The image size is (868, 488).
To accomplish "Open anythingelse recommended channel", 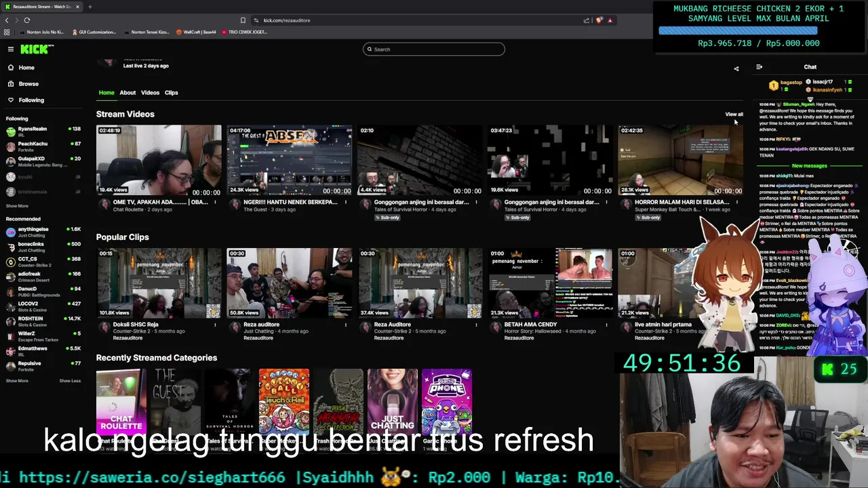I will point(43,232).
